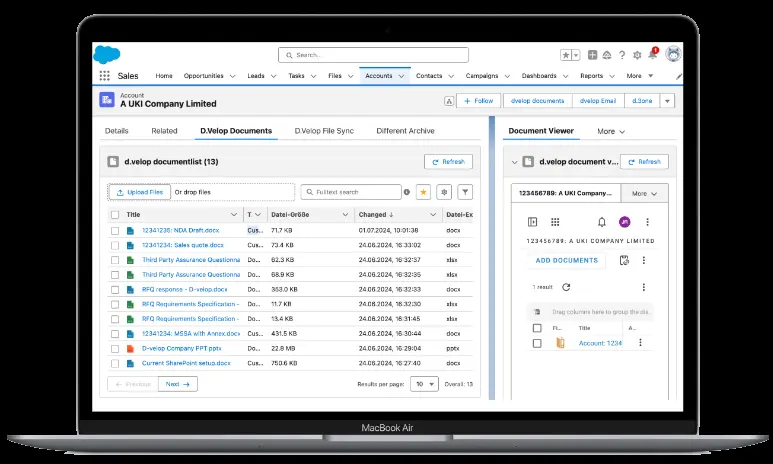Screen dimensions: 773x464
Task: Open the Favorites star icon
Action: point(566,55)
